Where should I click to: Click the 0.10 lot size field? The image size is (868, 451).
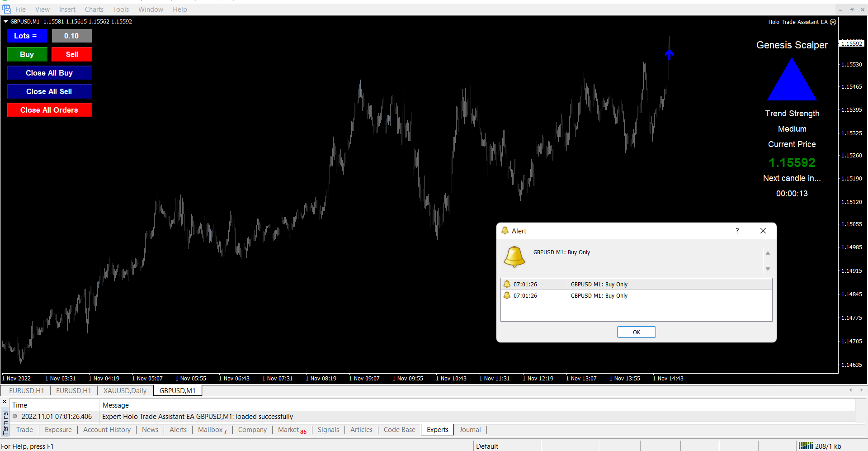pyautogui.click(x=71, y=36)
